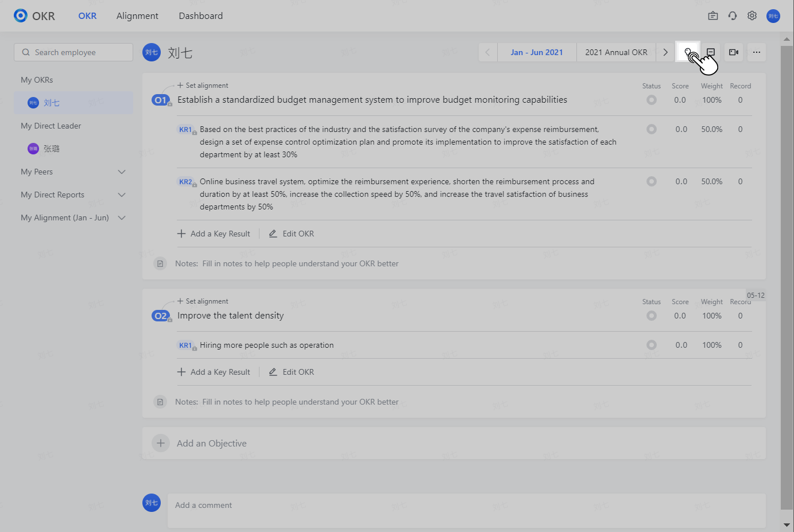Click the OKR logo icon
This screenshot has width=794, height=532.
(21, 15)
